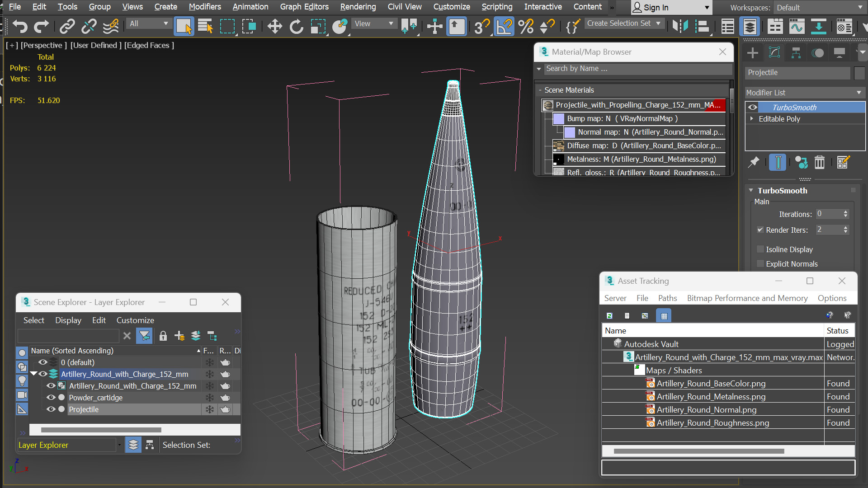Toggle visibility of 0 (default) layer

click(43, 362)
